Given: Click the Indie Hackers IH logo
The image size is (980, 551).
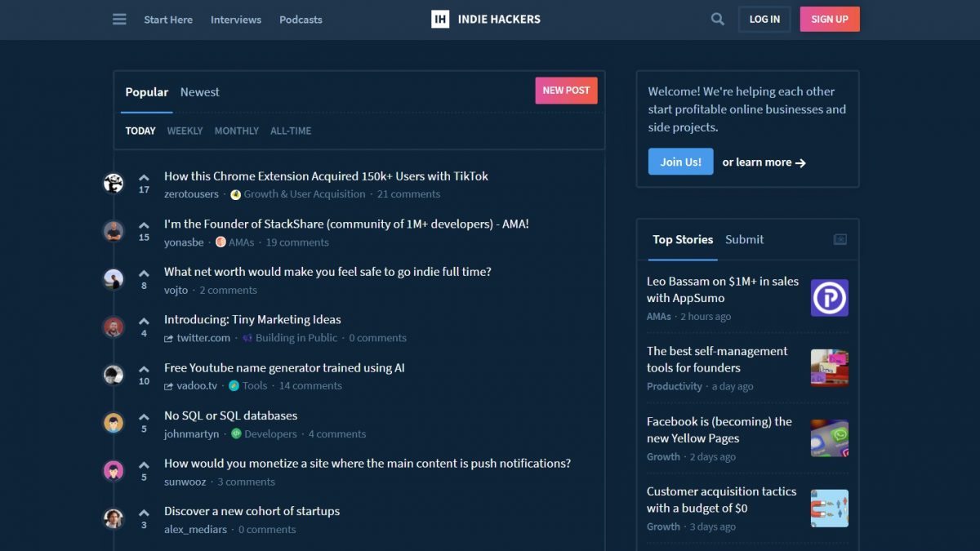Looking at the screenshot, I should [x=440, y=19].
